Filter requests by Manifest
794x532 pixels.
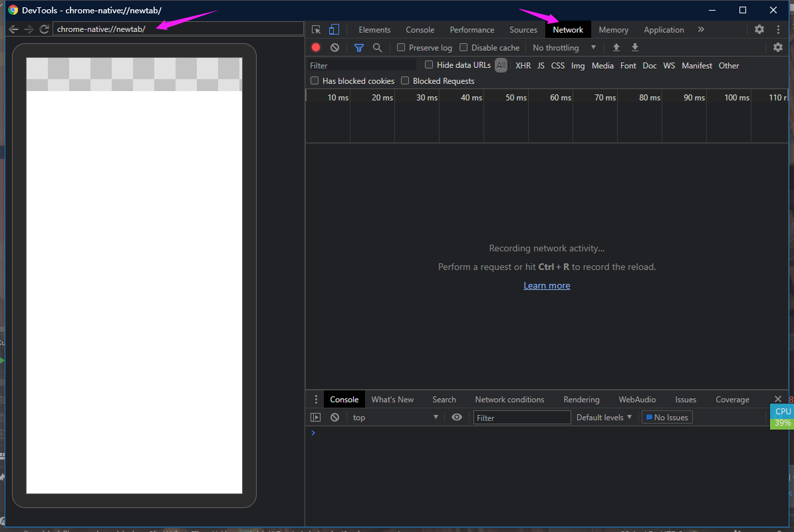(697, 66)
